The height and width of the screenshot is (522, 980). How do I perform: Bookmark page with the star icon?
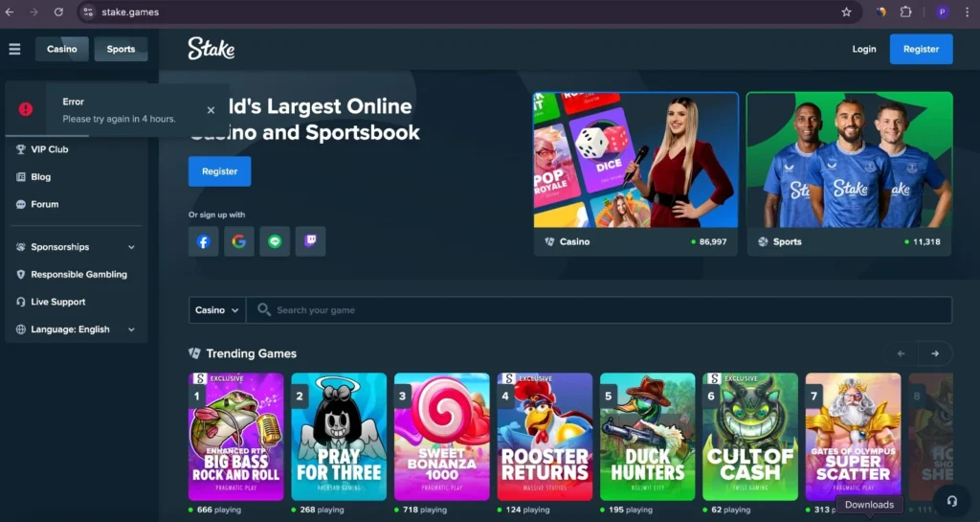pos(846,12)
